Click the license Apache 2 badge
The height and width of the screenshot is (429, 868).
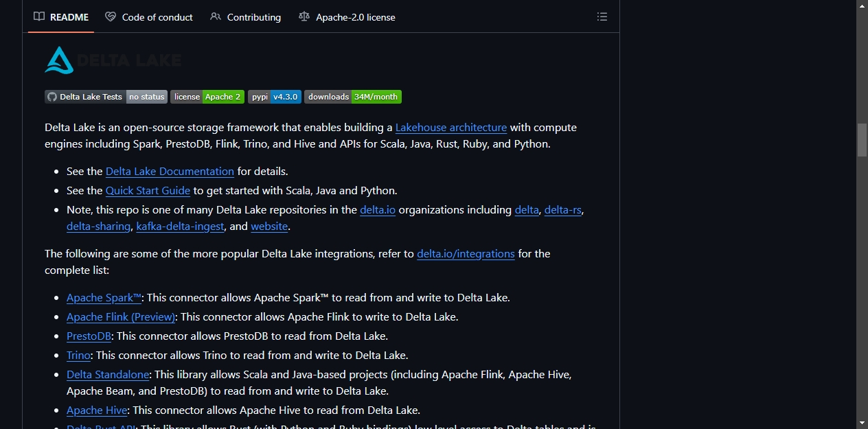[x=207, y=97]
